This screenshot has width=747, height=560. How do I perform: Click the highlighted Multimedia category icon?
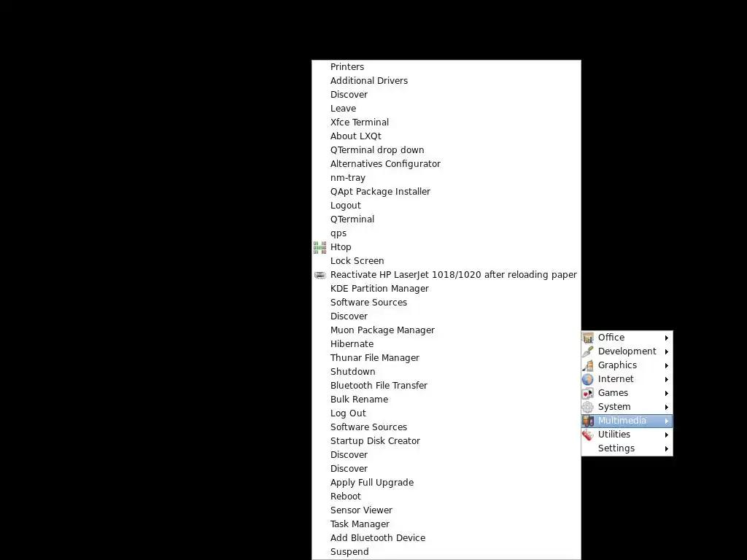(x=588, y=421)
